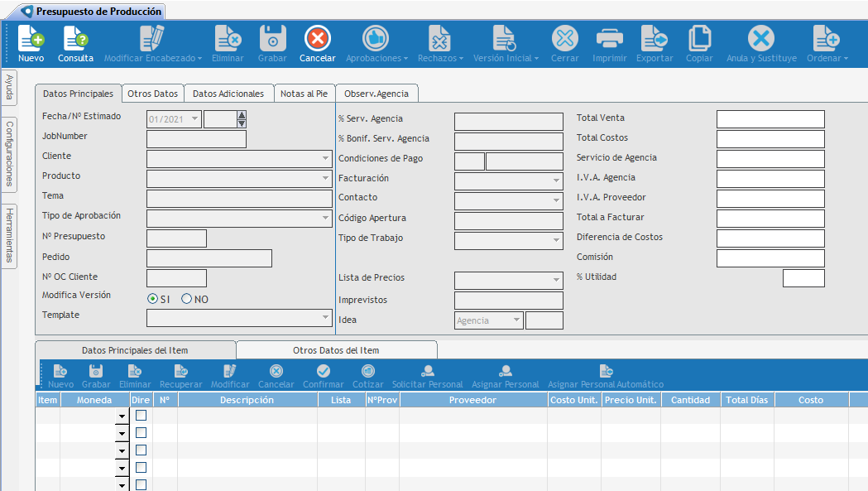Click the Imprimir printer icon

(x=610, y=39)
